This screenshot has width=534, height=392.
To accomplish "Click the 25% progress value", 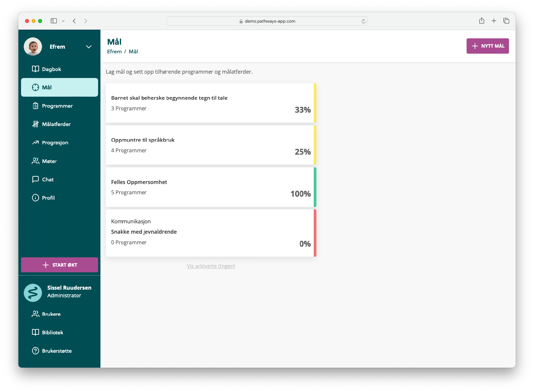I will click(x=303, y=152).
